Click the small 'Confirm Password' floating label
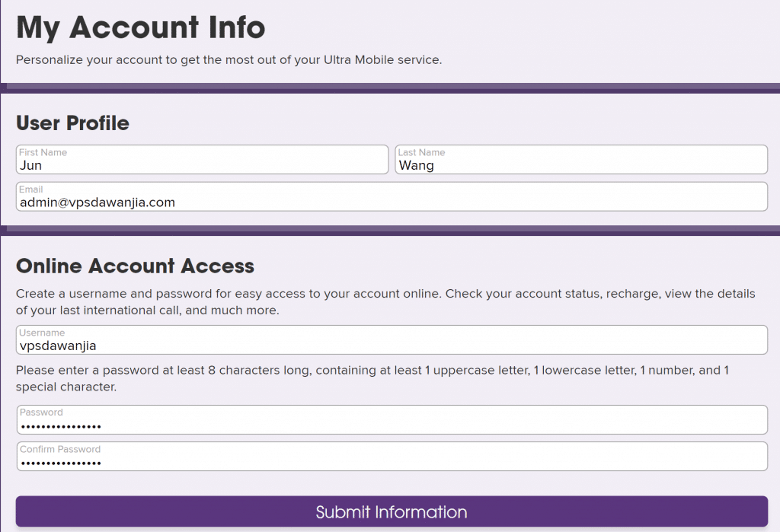780x532 pixels. 60,449
